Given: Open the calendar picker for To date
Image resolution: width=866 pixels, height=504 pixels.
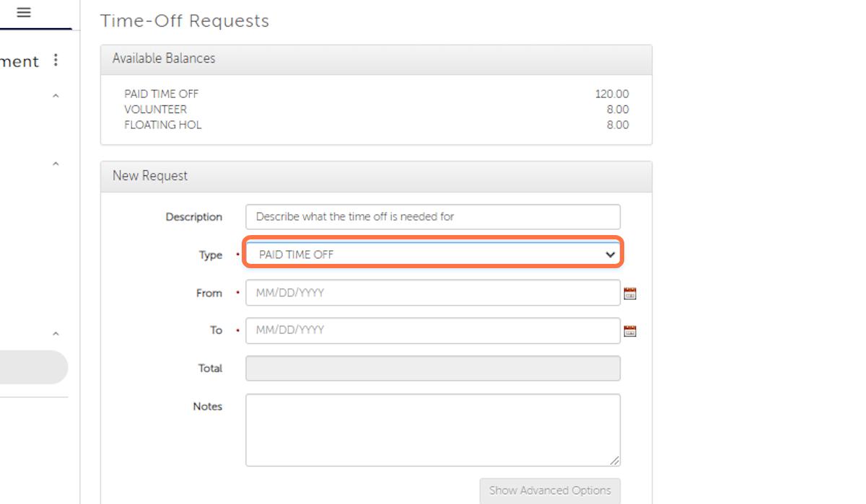Looking at the screenshot, I should tap(630, 331).
